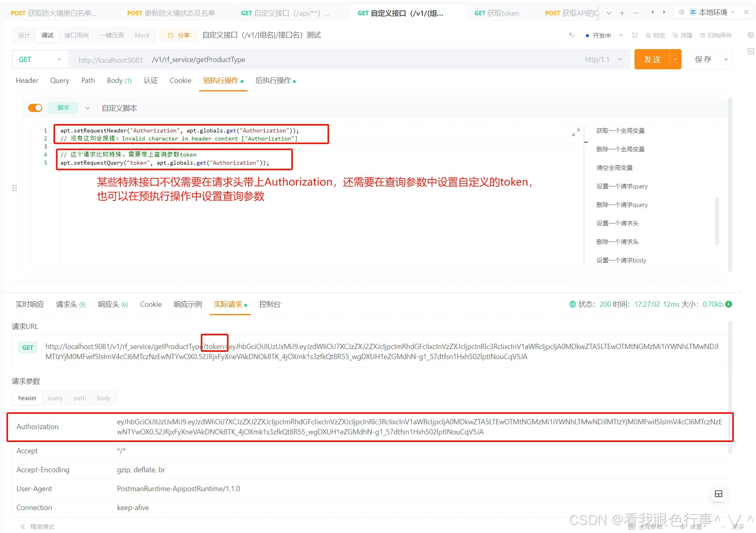
Task: Click the 发送 send button
Action: (653, 59)
